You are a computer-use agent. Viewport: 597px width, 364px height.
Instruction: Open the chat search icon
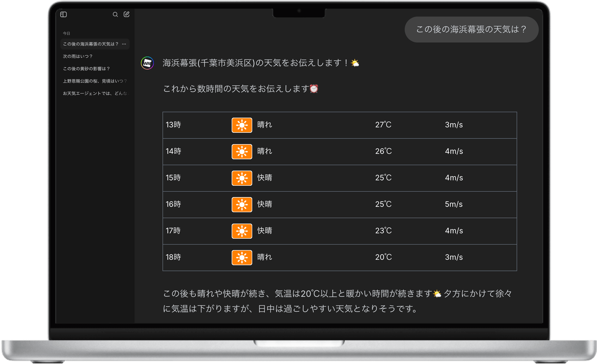pos(115,14)
